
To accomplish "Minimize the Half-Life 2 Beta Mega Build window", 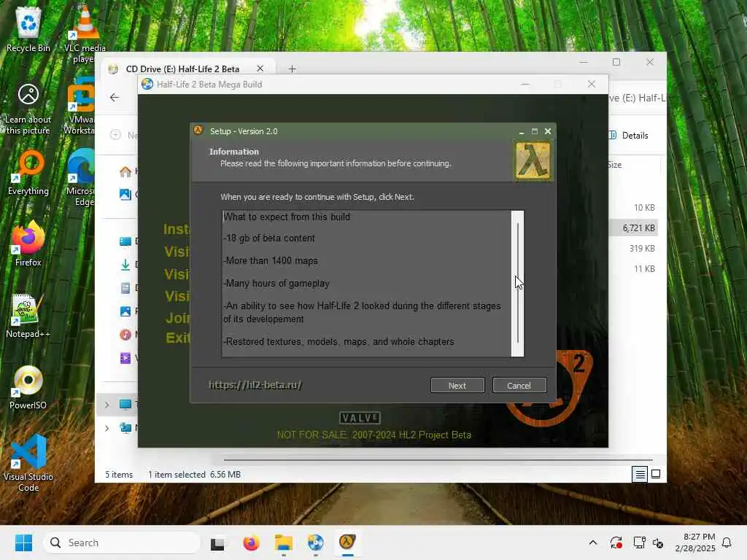I will pos(525,85).
